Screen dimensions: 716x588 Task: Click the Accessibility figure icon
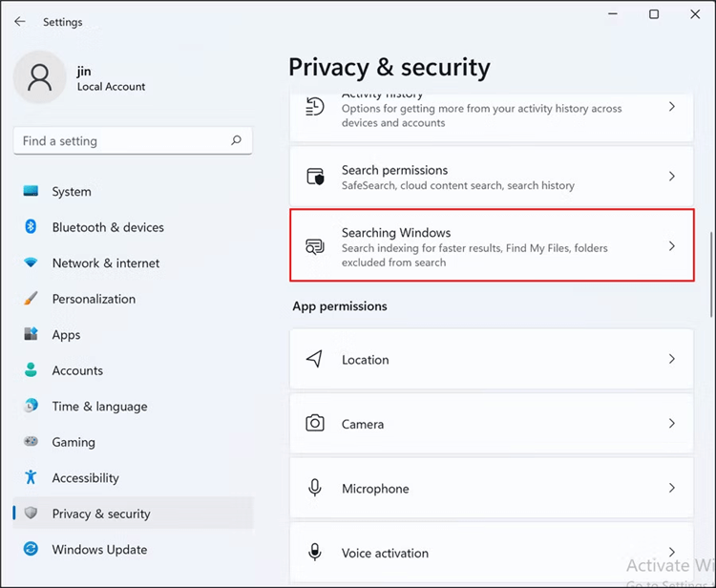pyautogui.click(x=31, y=477)
